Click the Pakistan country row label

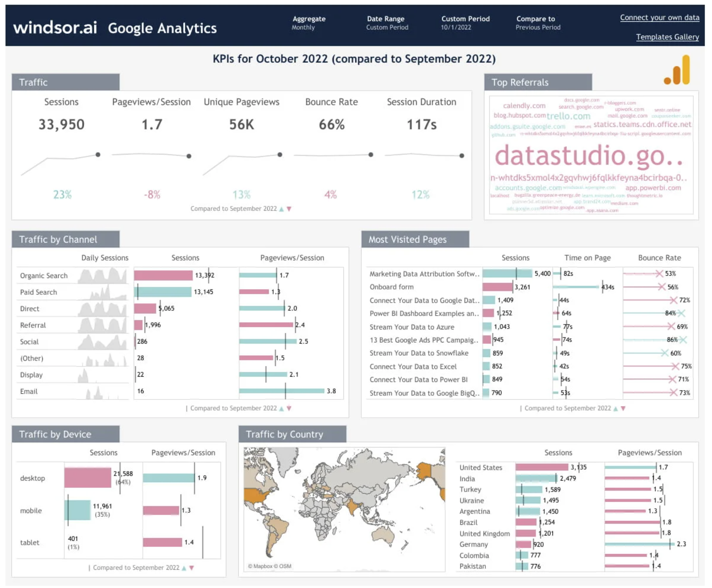(473, 566)
